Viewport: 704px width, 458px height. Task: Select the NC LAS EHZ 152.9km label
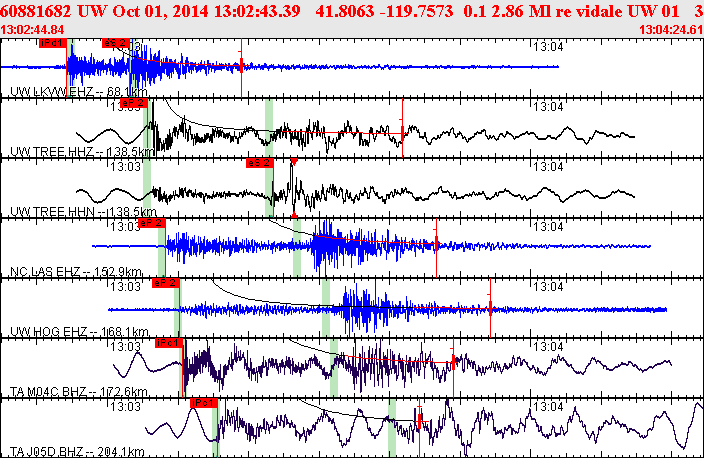(76, 272)
